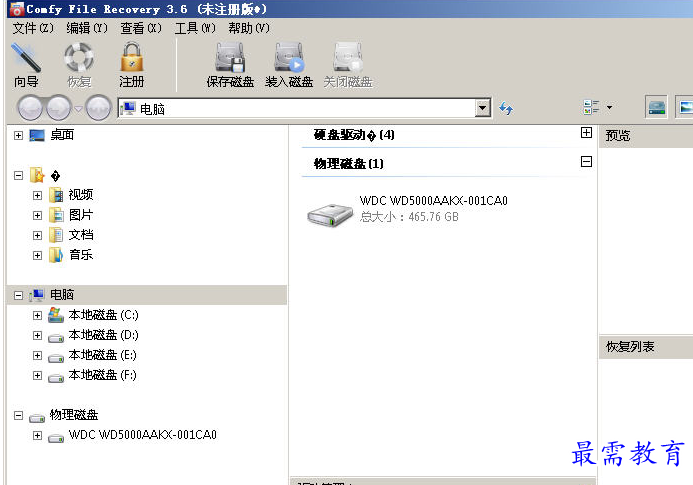Open the view mode dropdown arrow
The height and width of the screenshot is (485, 693).
[609, 107]
